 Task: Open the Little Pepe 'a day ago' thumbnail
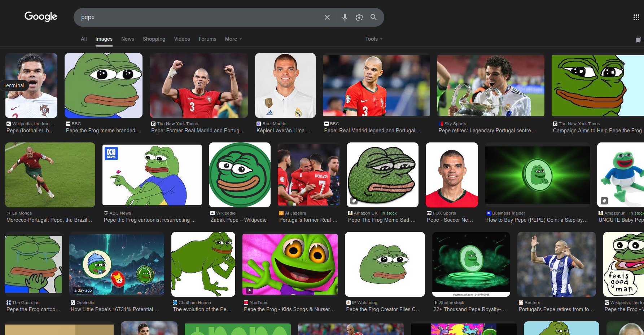click(117, 264)
